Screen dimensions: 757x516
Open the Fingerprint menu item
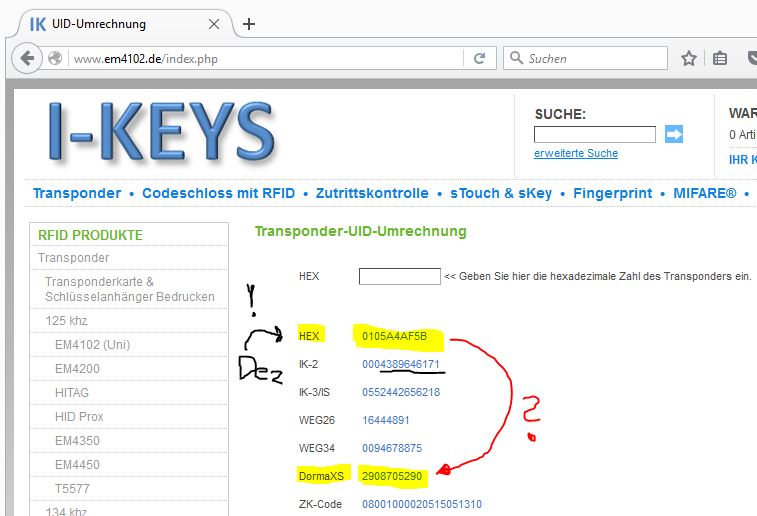[613, 193]
